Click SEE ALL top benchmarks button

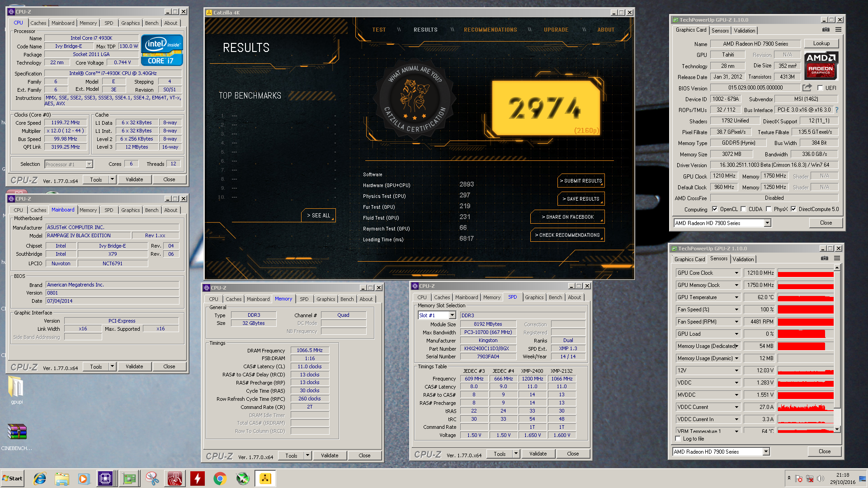coord(318,216)
